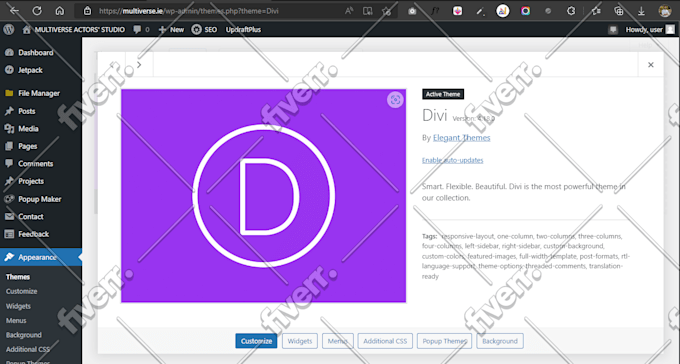
Task: Click the Divi theme screenshot
Action: tap(264, 196)
